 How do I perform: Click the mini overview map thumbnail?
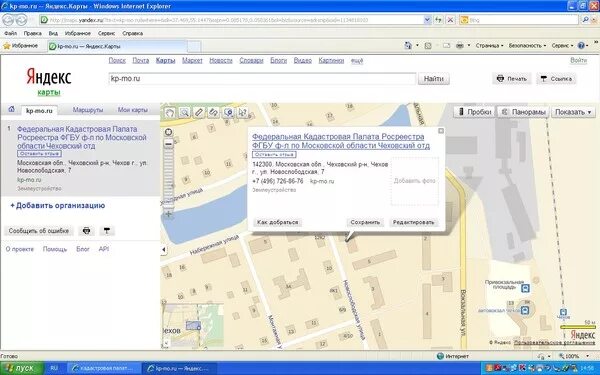(193, 326)
